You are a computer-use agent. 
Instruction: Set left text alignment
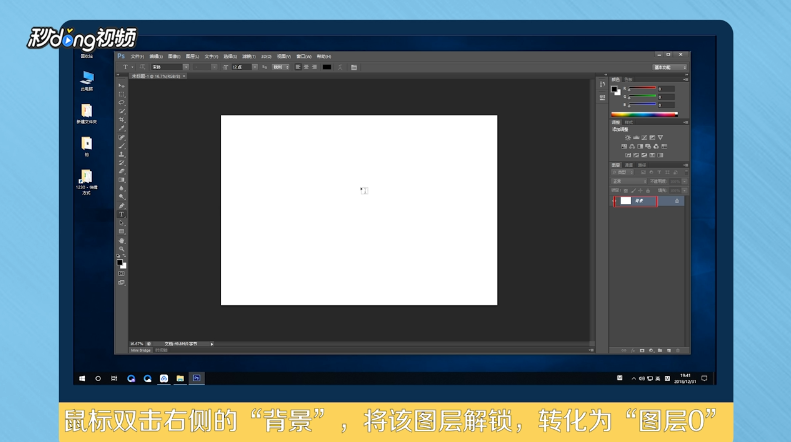click(x=298, y=67)
